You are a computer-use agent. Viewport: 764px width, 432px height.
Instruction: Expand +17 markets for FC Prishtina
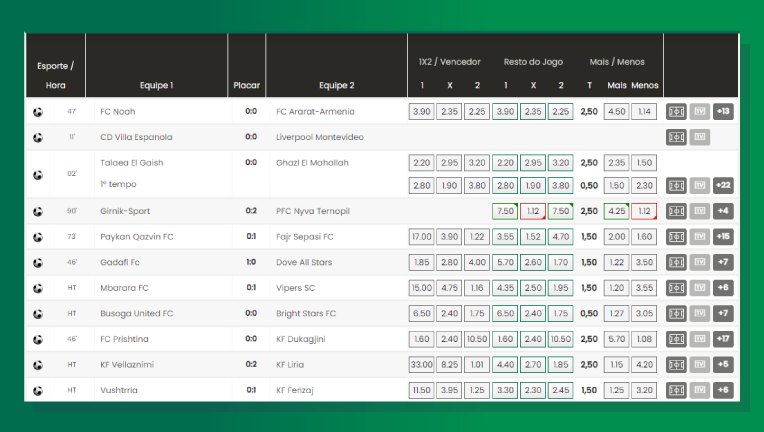(723, 339)
